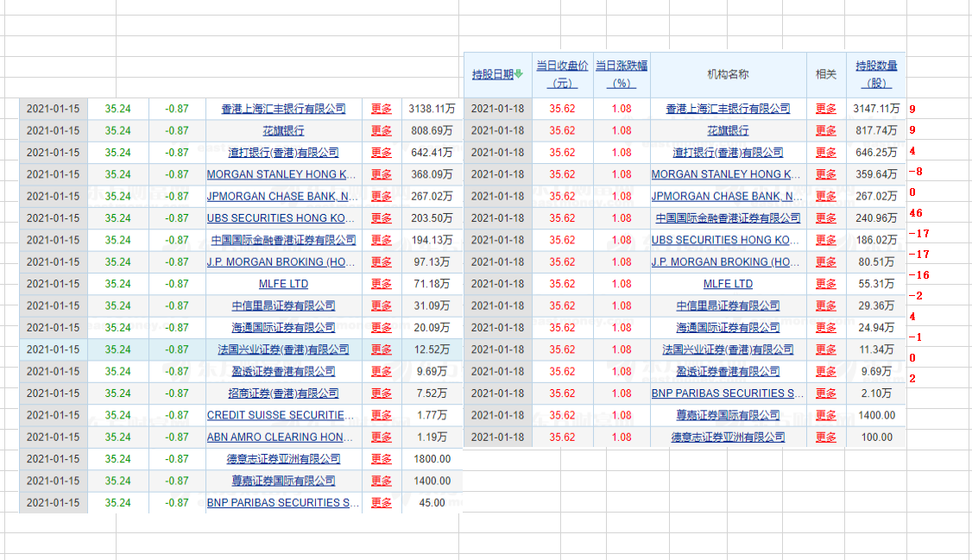Select the 817.74万 holdings cell
Screen dimensions: 972x560
click(x=876, y=130)
